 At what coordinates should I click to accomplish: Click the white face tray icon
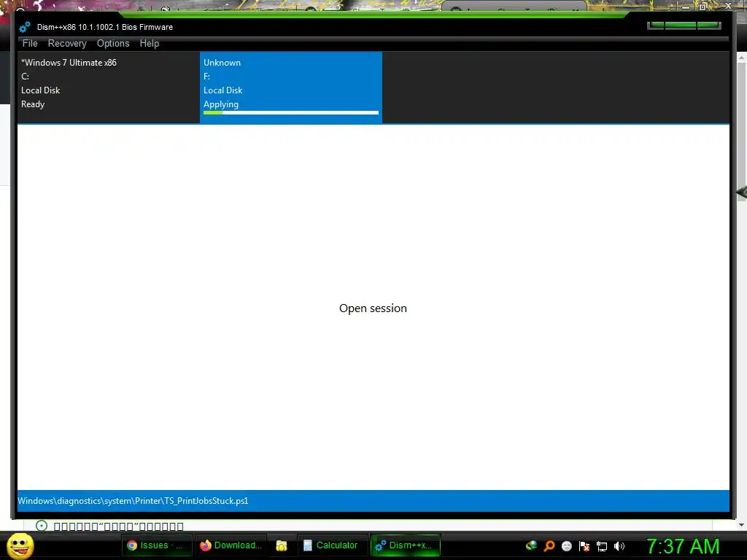point(566,545)
